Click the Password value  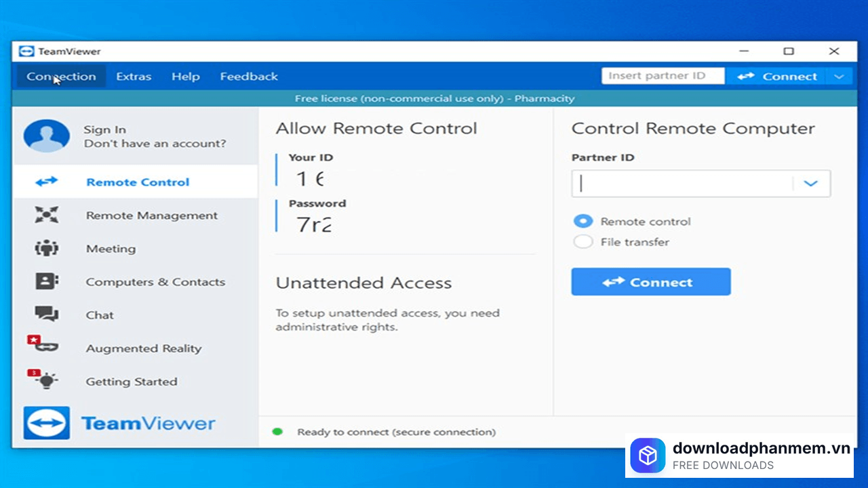(x=314, y=224)
